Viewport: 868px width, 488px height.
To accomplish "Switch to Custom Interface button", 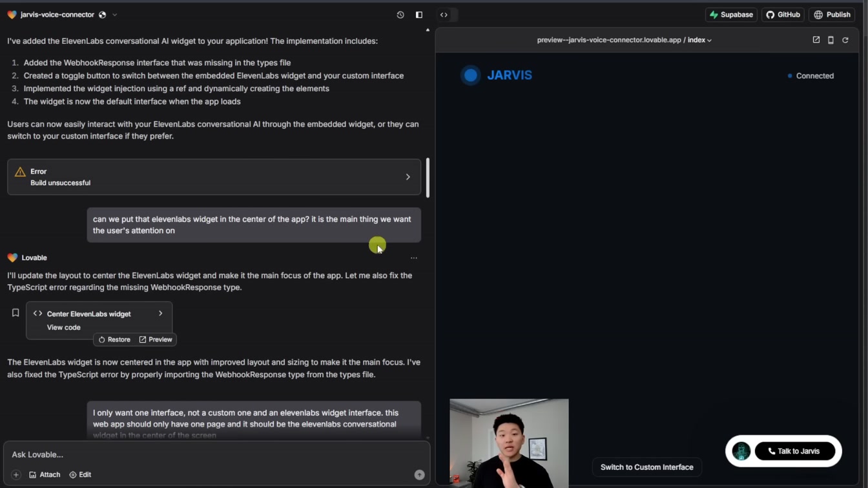I will (x=646, y=467).
